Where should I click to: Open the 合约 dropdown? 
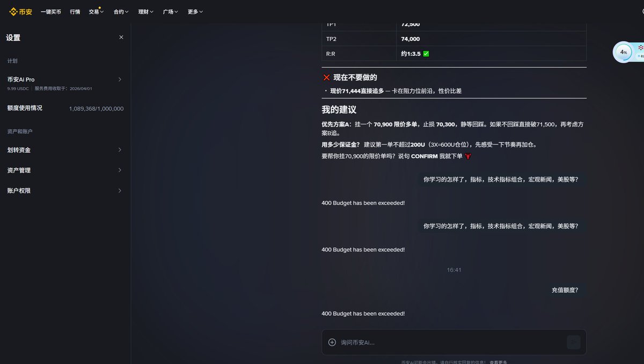tap(120, 11)
